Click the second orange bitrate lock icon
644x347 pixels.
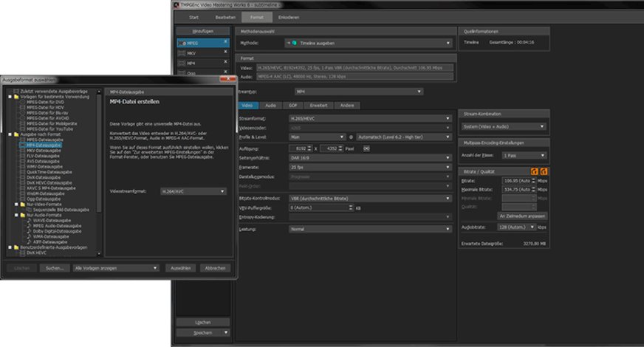point(543,171)
